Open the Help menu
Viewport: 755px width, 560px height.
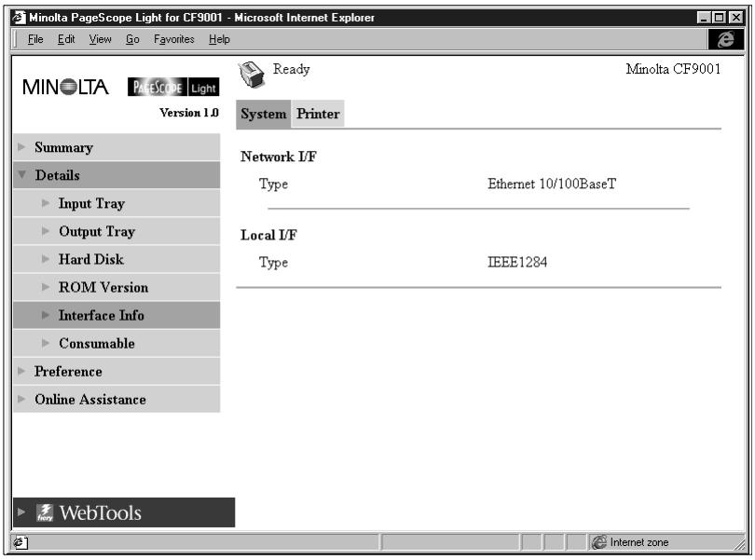pos(219,39)
